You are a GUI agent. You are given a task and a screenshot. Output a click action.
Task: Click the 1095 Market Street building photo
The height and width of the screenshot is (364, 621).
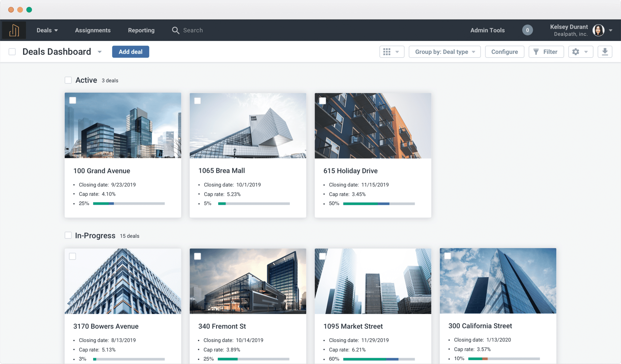coord(373,281)
